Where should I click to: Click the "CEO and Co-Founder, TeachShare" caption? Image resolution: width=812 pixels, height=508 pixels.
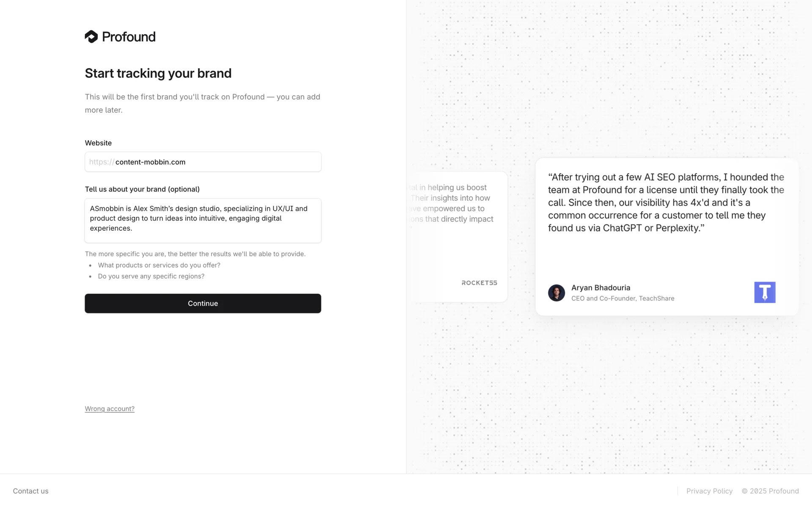pos(623,298)
